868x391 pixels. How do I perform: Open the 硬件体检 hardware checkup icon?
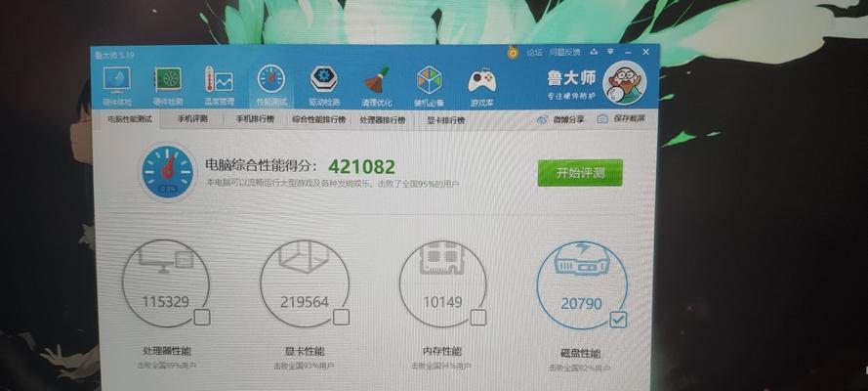[x=117, y=86]
